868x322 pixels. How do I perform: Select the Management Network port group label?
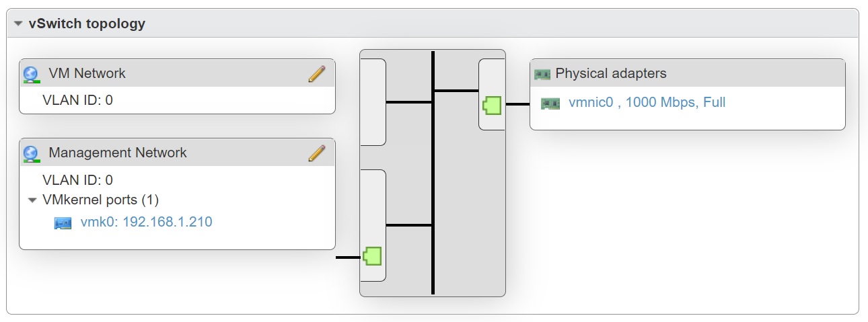click(118, 153)
